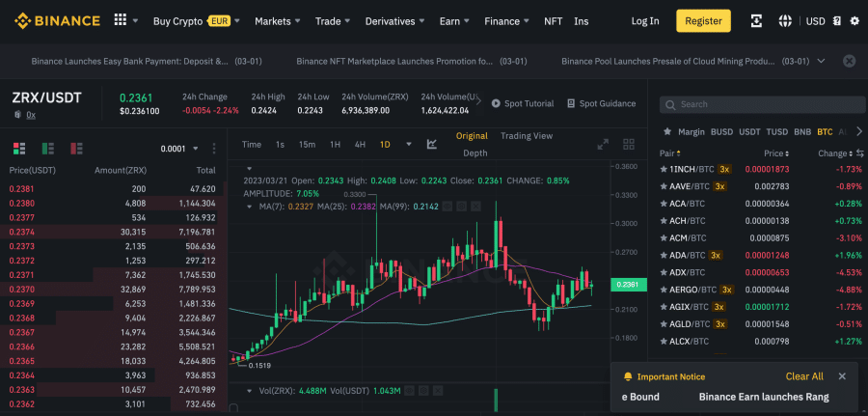Open the language globe icon
The width and height of the screenshot is (868, 416).
pyautogui.click(x=785, y=21)
